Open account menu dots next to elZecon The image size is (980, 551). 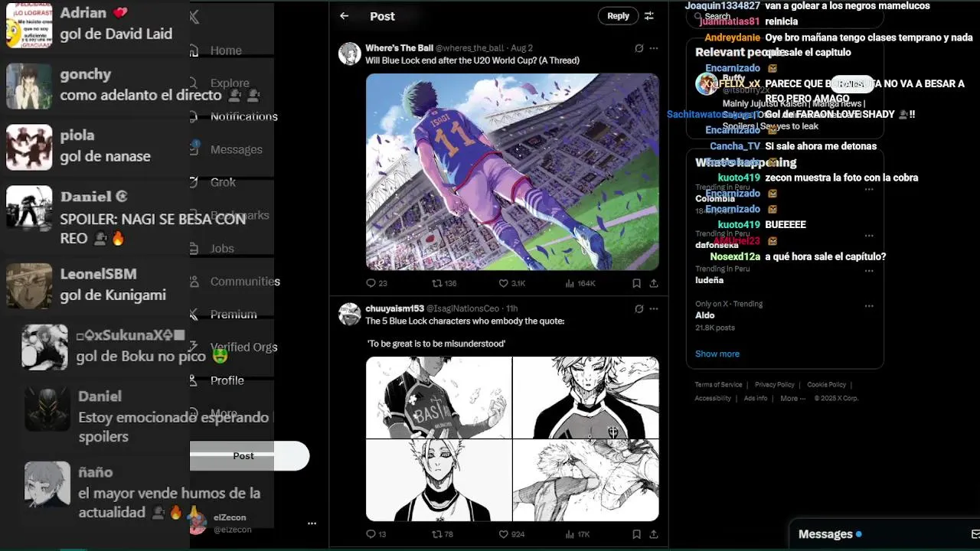click(x=312, y=523)
